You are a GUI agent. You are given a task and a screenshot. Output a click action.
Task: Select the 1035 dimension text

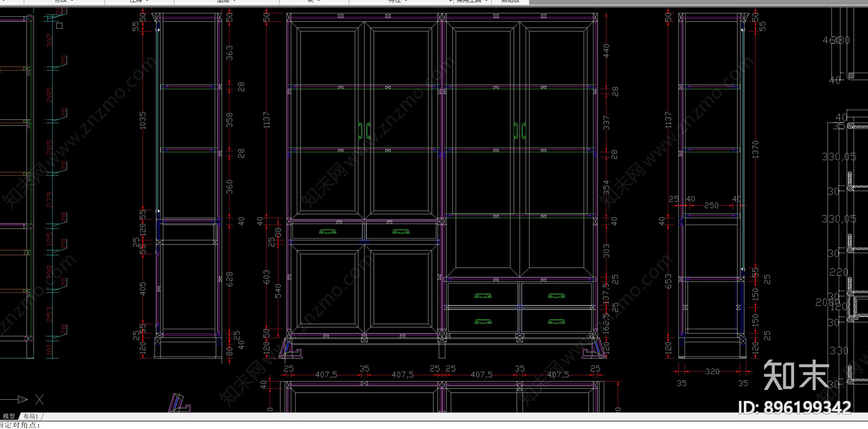point(143,120)
